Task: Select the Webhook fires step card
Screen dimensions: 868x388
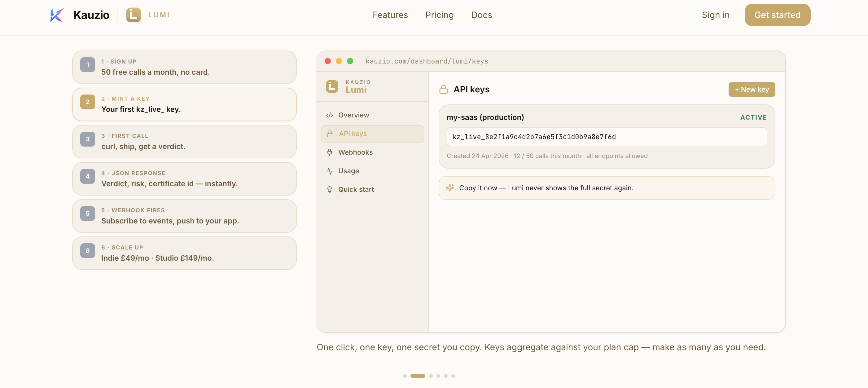Action: (x=184, y=216)
